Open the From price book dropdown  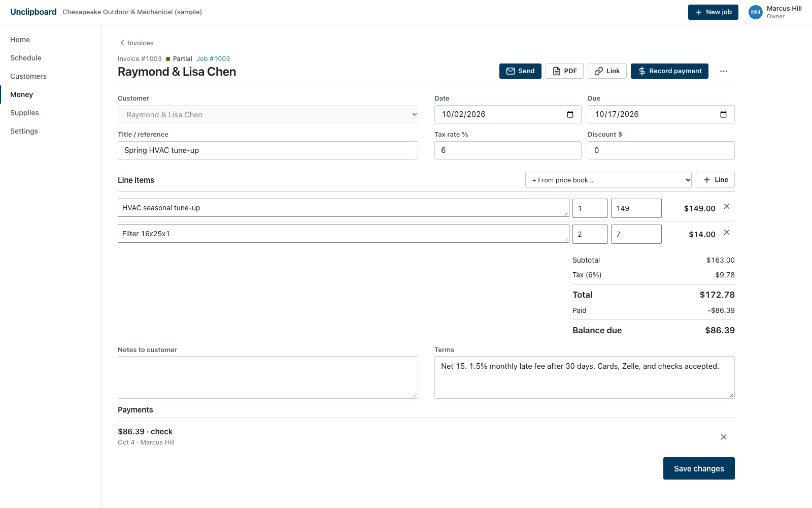(608, 180)
